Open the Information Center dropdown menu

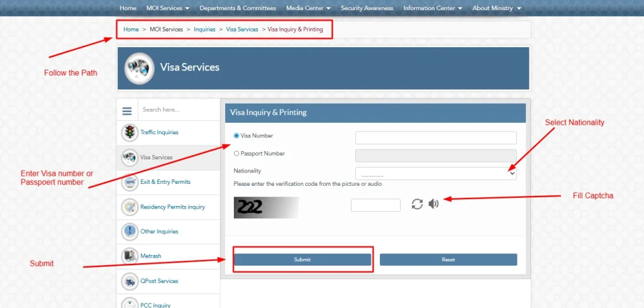[432, 8]
